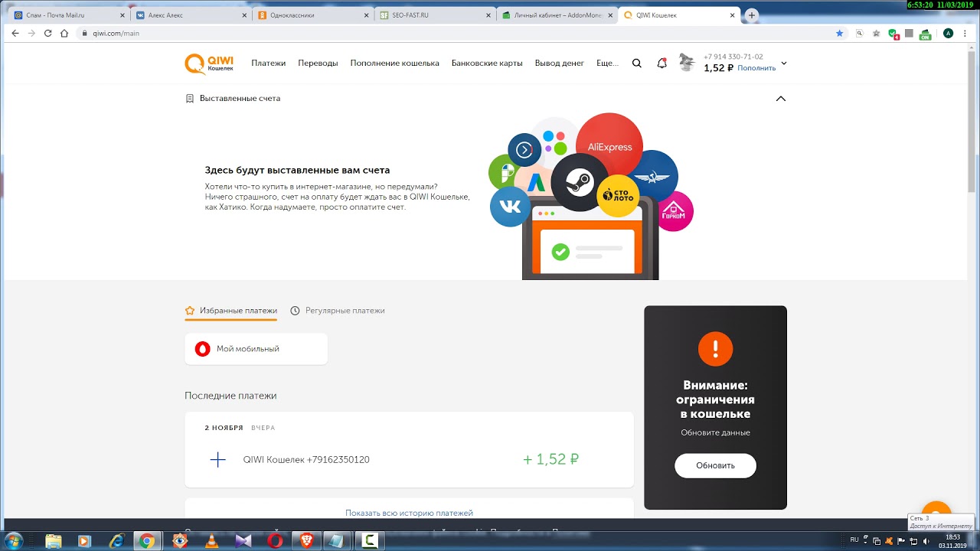Viewport: 980px width, 551px height.
Task: Switch to the Личный кабинет AddonMoney tab
Action: (556, 15)
